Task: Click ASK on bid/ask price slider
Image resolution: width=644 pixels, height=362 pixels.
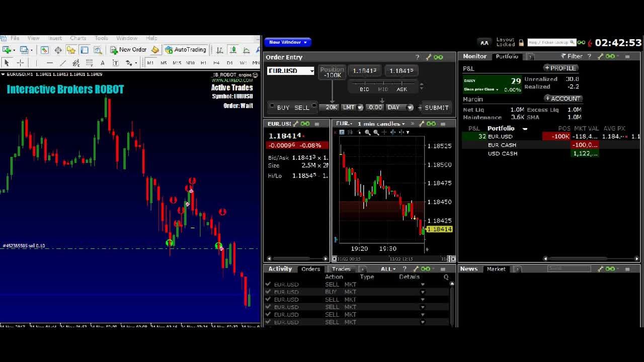Action: click(401, 89)
